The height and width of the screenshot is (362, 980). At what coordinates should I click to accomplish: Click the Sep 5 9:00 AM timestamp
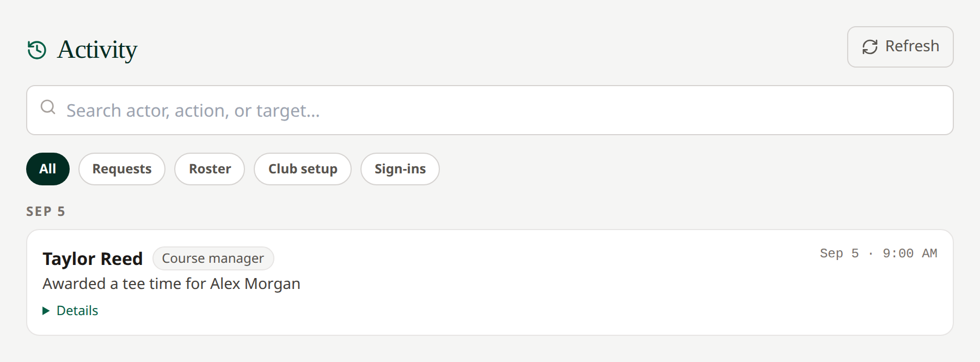tap(878, 254)
